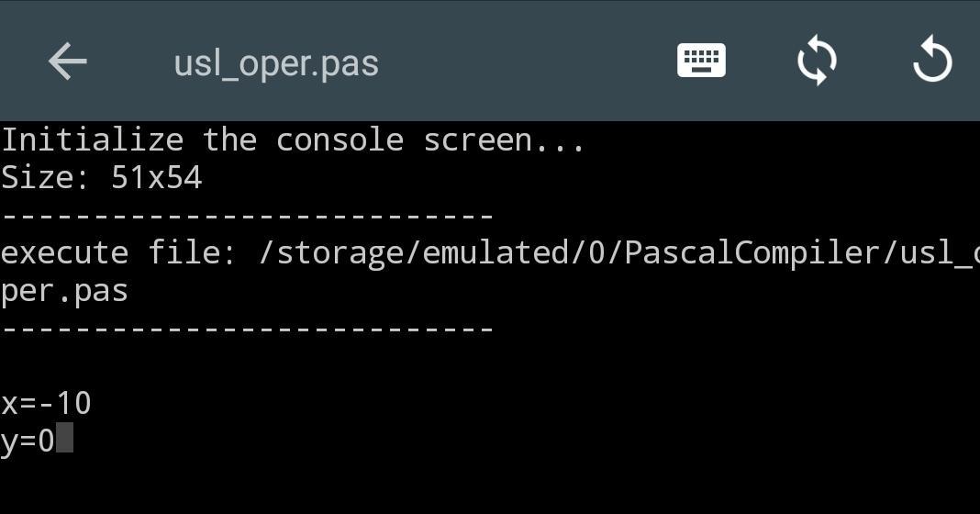The image size is (980, 514).
Task: Tap the usl_oper.pas title
Action: 276,63
